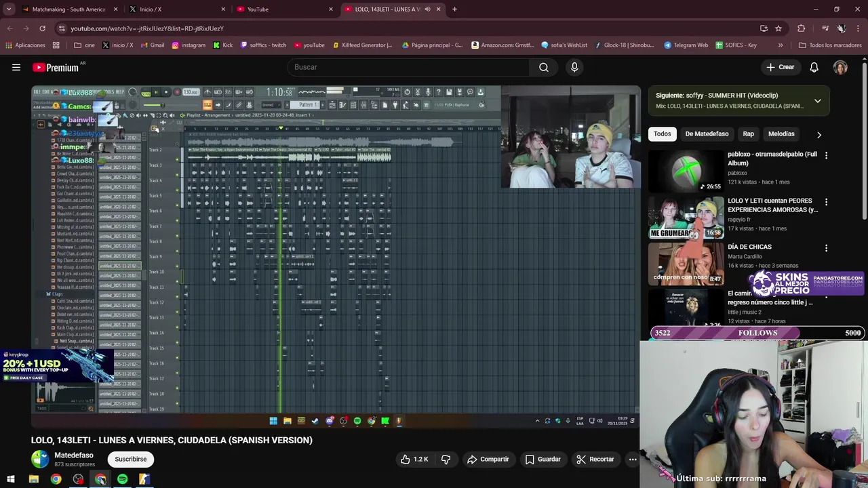Bookmark this page with the star icon
868x488 pixels.
[778, 28]
